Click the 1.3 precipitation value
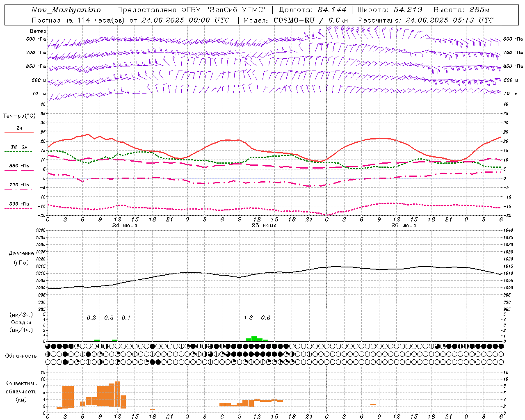The image size is (525, 420). tap(248, 318)
